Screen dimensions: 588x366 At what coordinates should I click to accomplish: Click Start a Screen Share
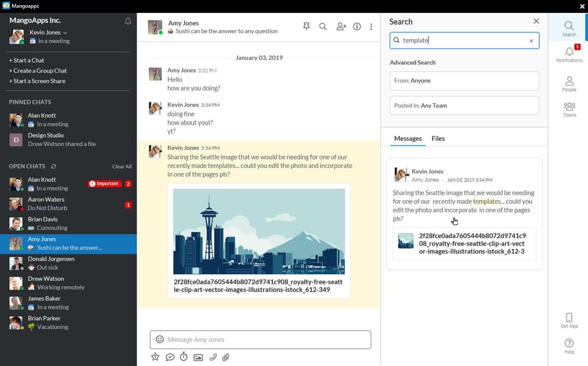(x=37, y=80)
